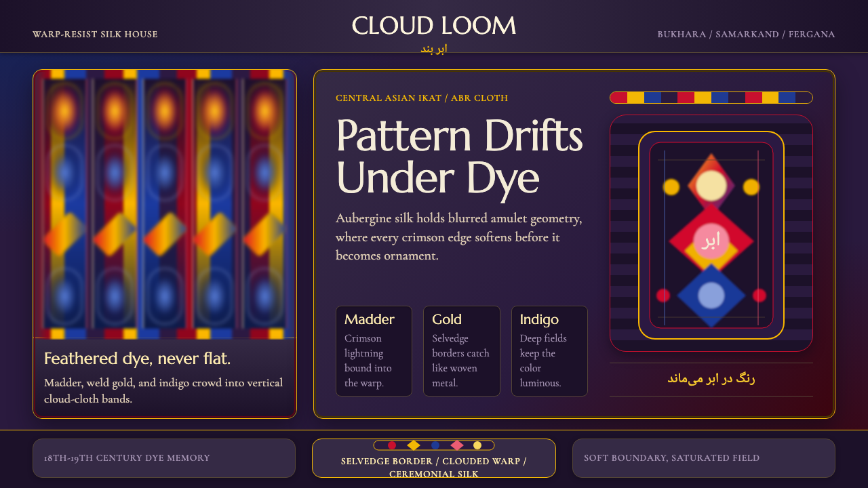Image resolution: width=868 pixels, height=488 pixels.
Task: Click the pink diamond in the footer motif strip
Action: tap(457, 445)
